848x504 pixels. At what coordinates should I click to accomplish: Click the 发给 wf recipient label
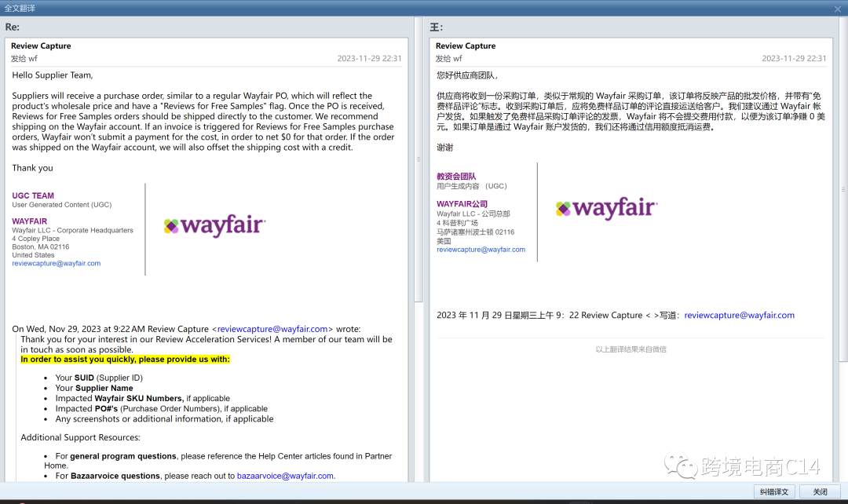click(x=24, y=59)
